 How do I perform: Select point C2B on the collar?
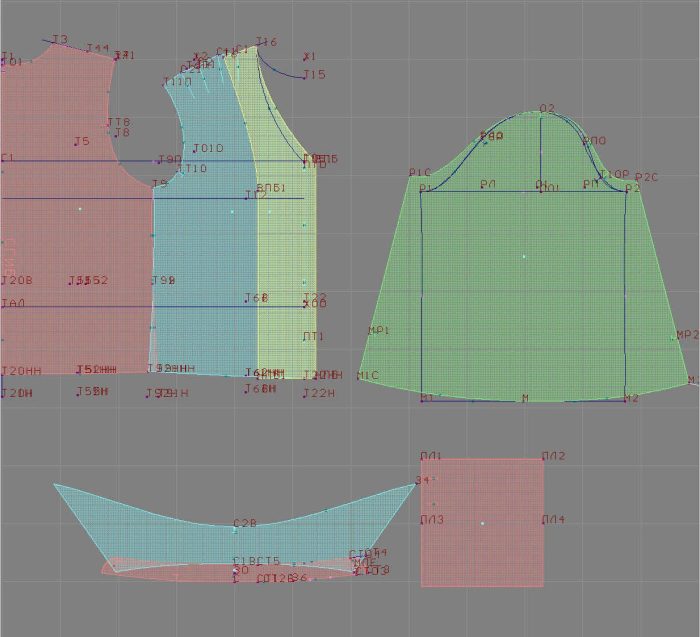244,524
